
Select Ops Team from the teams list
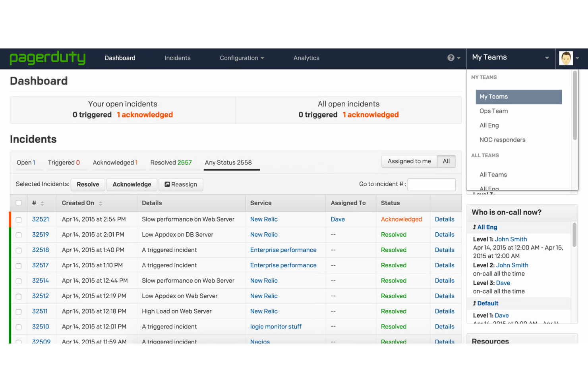[493, 111]
